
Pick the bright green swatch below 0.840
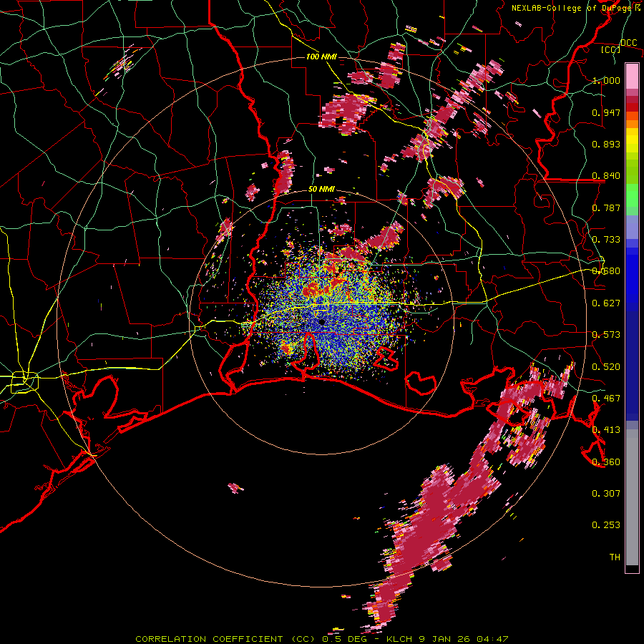click(632, 195)
